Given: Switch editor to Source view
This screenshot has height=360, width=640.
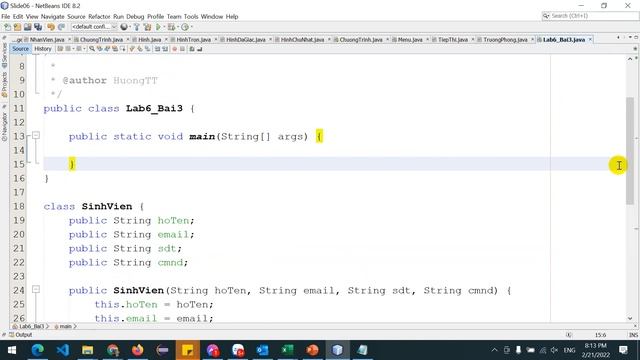Looking at the screenshot, I should (20, 49).
